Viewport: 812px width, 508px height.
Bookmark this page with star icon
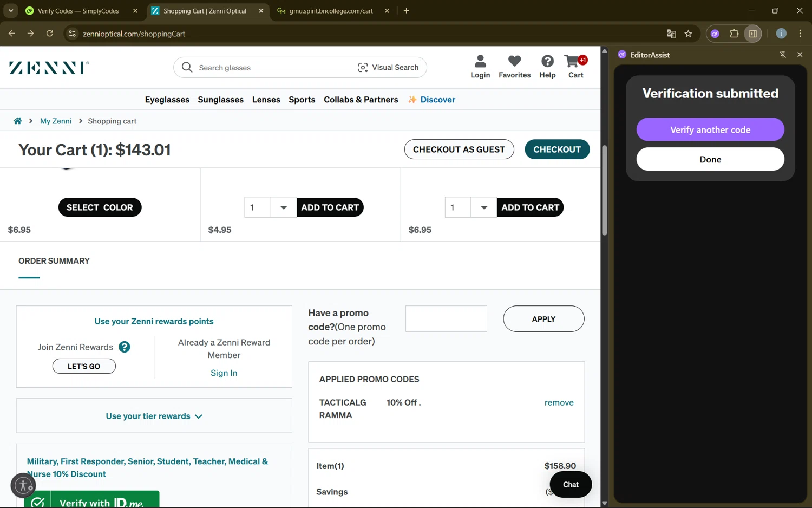click(x=688, y=34)
